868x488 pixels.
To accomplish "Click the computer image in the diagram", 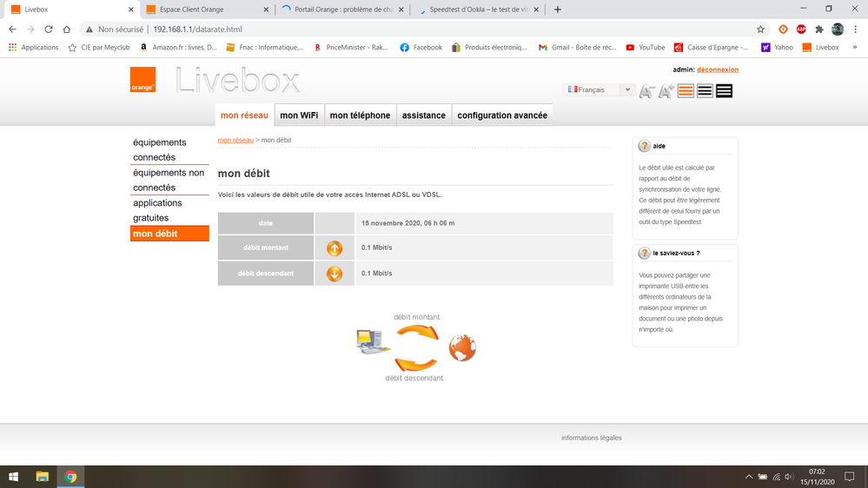I will [373, 341].
